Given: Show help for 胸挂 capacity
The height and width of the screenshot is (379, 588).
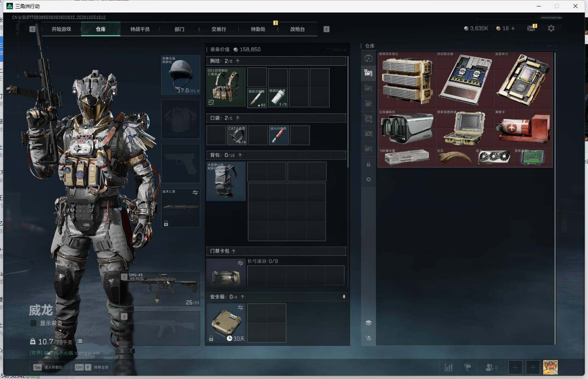Looking at the screenshot, I should pyautogui.click(x=237, y=61).
